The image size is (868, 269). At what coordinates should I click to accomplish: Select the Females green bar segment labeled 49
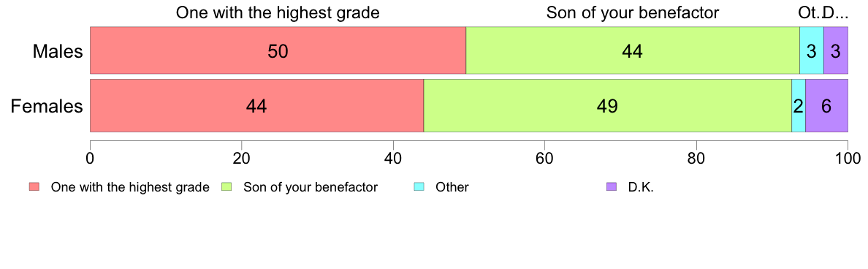click(607, 106)
